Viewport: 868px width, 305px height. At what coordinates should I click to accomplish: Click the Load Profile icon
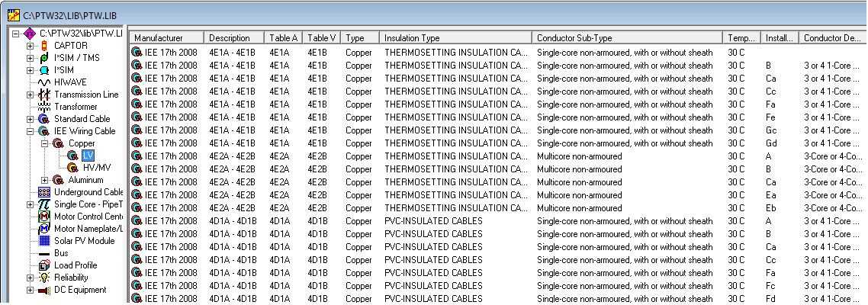pyautogui.click(x=44, y=265)
